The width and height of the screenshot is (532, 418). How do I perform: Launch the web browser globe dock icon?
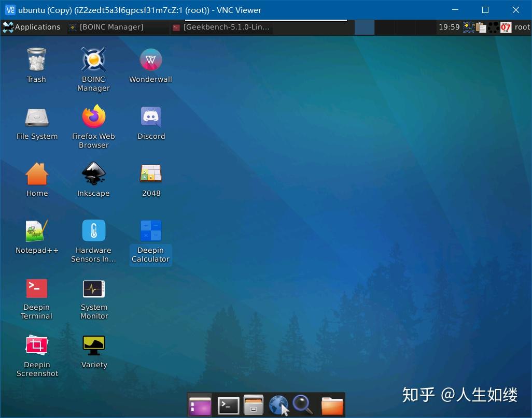pos(279,405)
